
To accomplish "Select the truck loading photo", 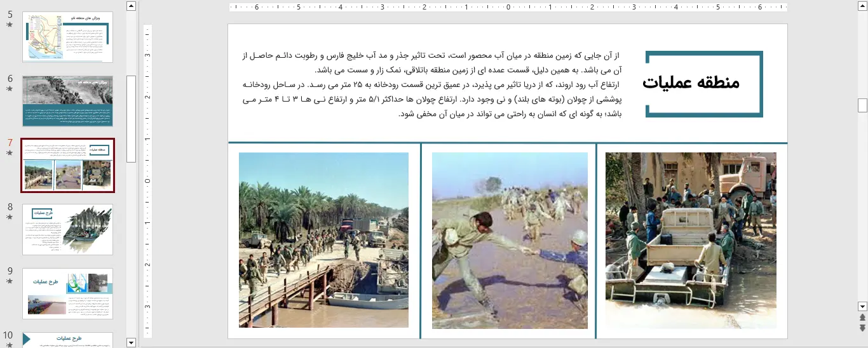I will pyautogui.click(x=691, y=240).
